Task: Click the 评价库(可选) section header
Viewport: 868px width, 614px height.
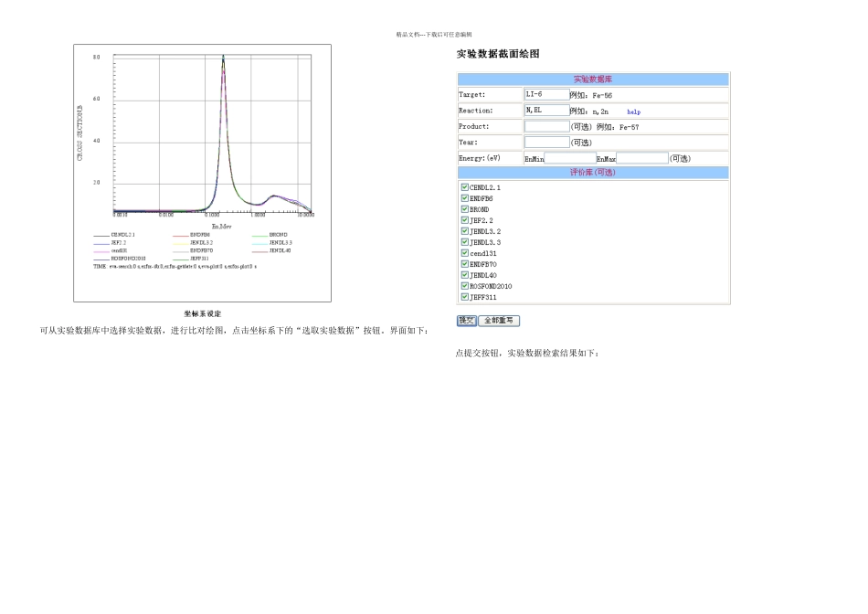Action: (592, 173)
